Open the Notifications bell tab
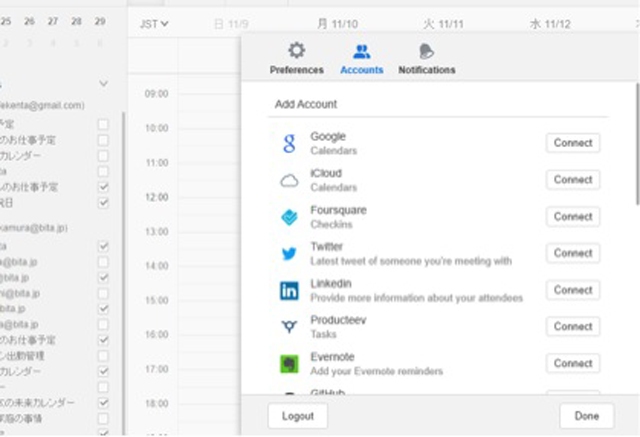 [x=427, y=58]
